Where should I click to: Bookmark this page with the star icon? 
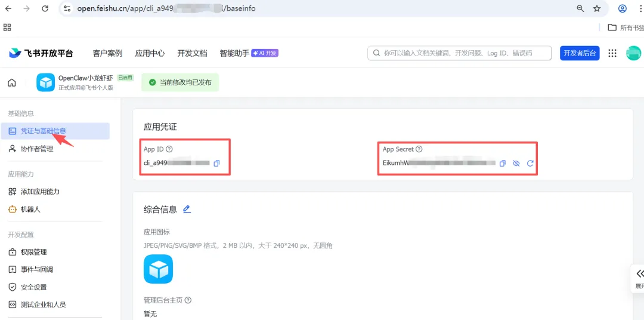tap(597, 8)
